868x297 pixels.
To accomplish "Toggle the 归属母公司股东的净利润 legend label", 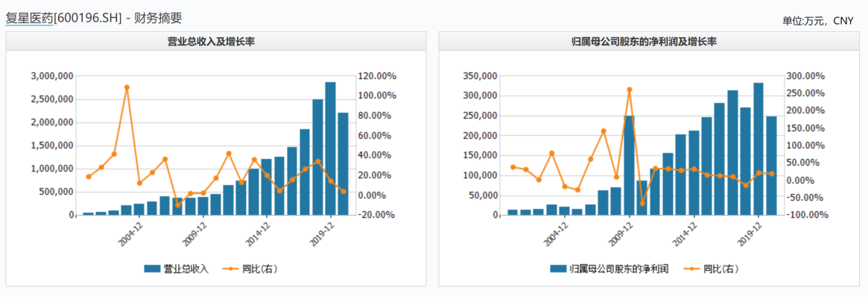I will (619, 269).
